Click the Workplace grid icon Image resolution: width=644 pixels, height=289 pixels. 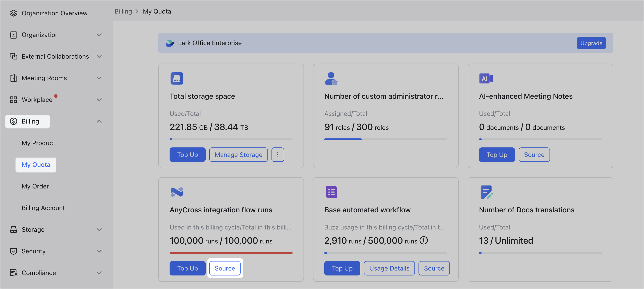coord(14,99)
